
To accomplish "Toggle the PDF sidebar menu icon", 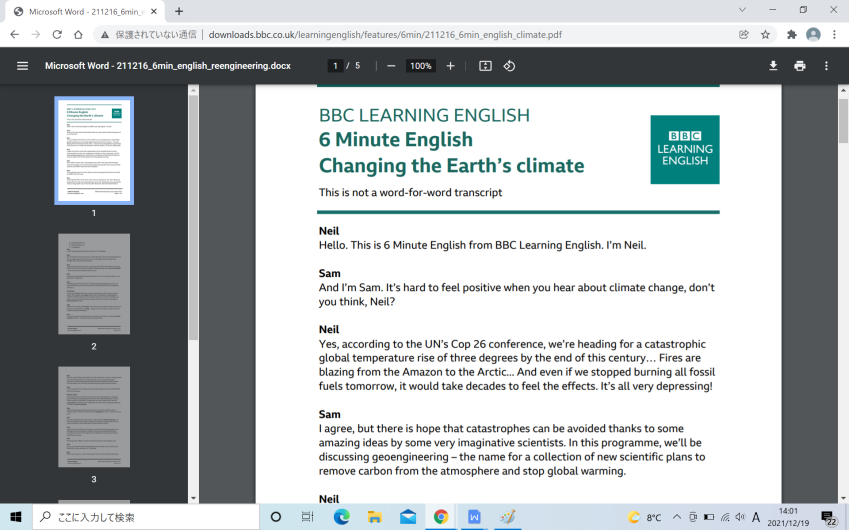I will coord(22,66).
